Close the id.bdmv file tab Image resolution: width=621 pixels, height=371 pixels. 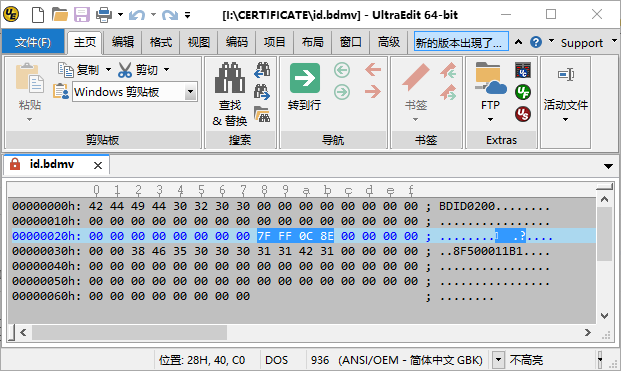point(98,166)
